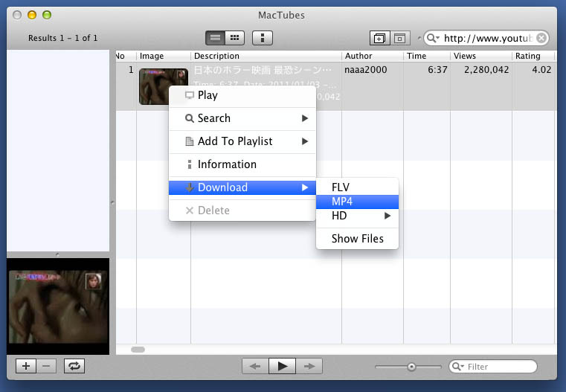Switch to list view mode

tap(215, 38)
